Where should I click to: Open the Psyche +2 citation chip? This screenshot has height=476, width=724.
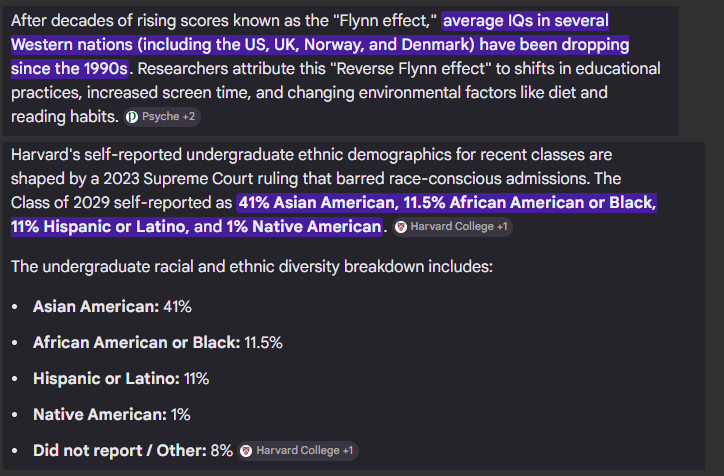pyautogui.click(x=162, y=117)
